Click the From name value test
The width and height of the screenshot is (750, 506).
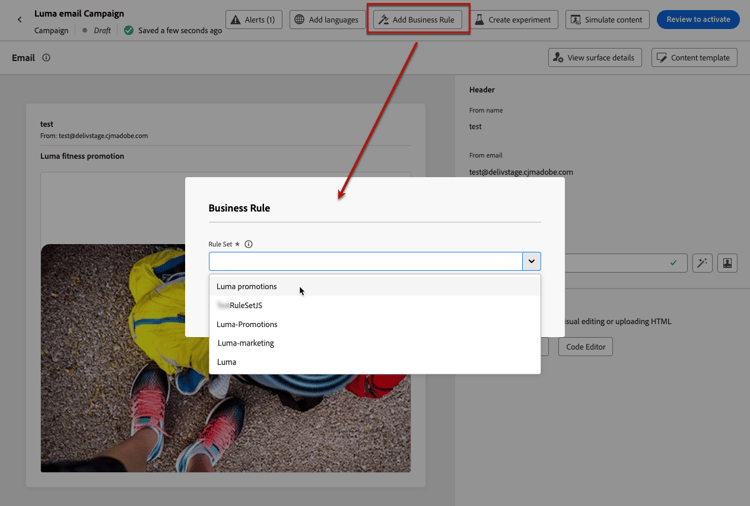point(475,126)
